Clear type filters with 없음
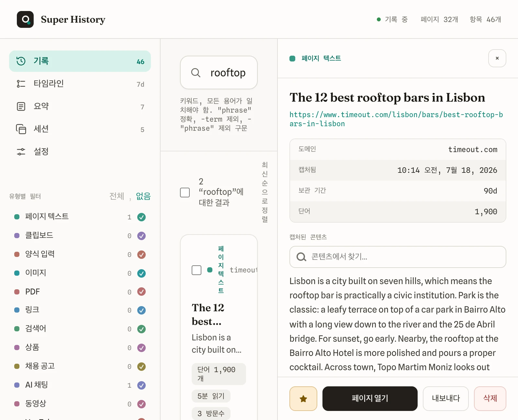 [x=143, y=196]
